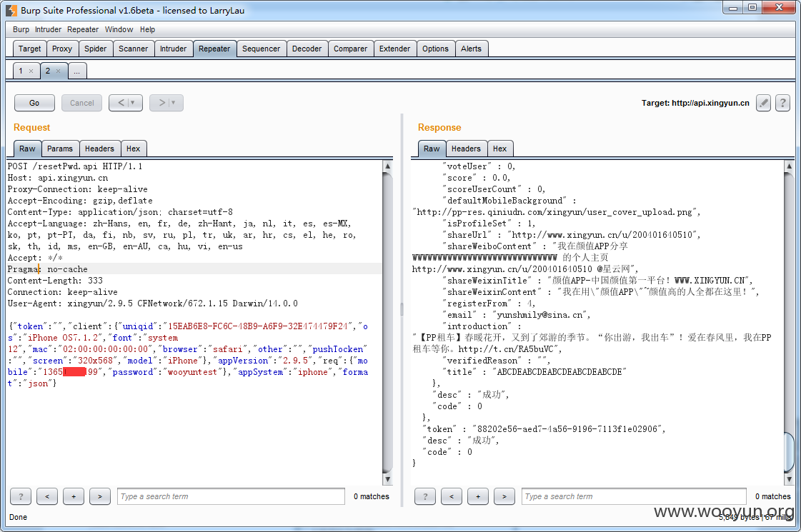The image size is (801, 532).
Task: Close Repeater tab 1
Action: pos(31,71)
